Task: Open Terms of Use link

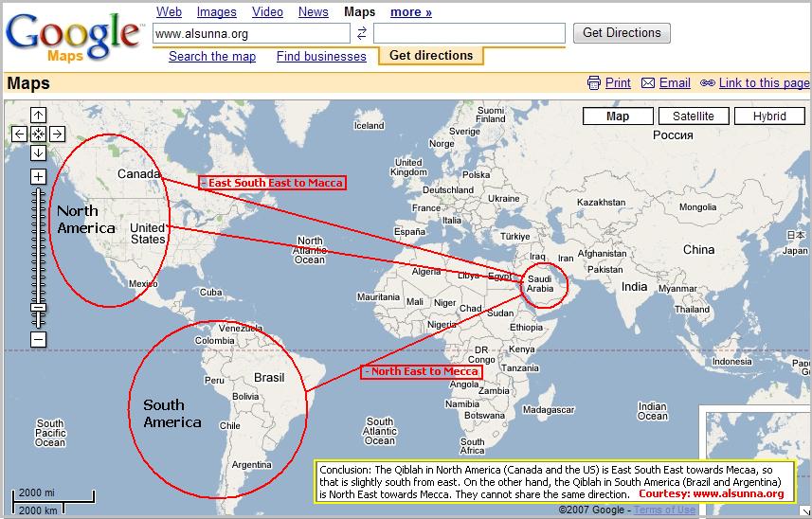Action: click(x=664, y=510)
